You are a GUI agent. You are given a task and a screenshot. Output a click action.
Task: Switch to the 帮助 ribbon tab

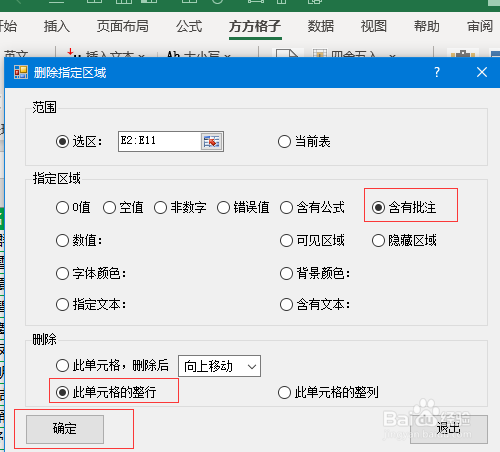tap(427, 26)
